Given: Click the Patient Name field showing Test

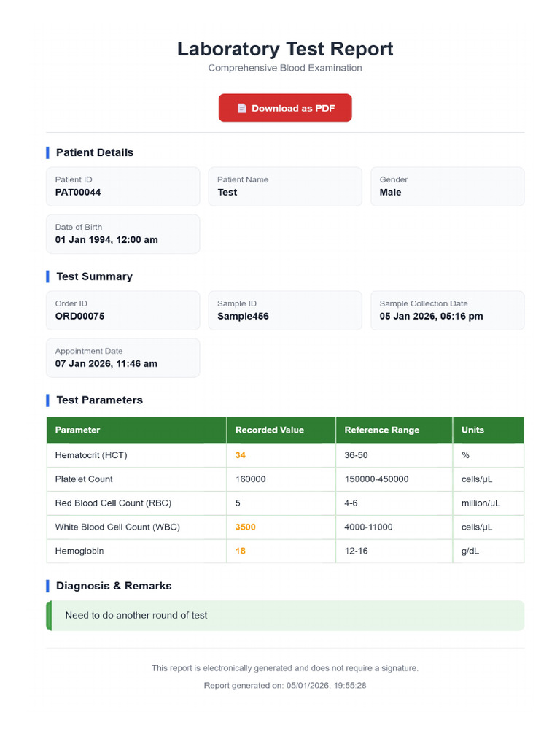Looking at the screenshot, I should 285,186.
